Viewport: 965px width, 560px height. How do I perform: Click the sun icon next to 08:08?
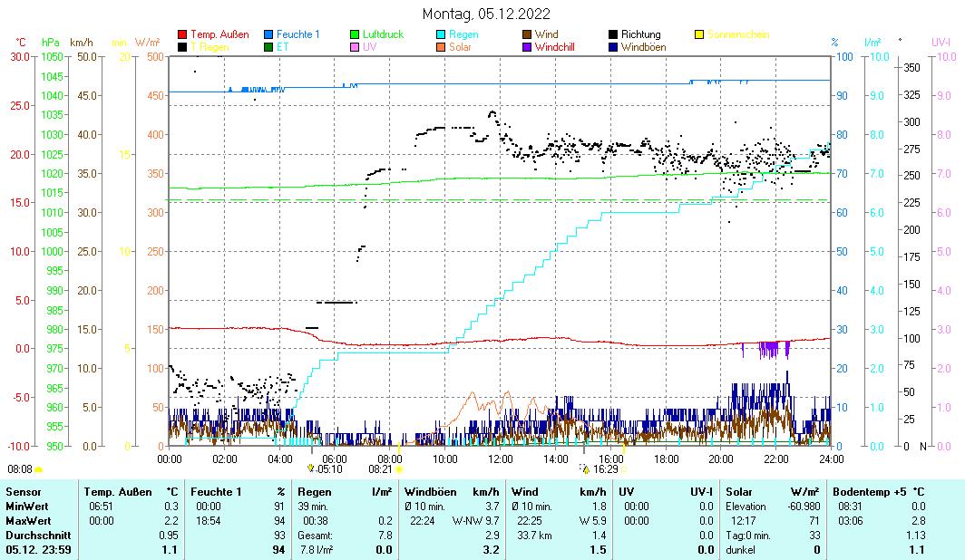[38, 469]
